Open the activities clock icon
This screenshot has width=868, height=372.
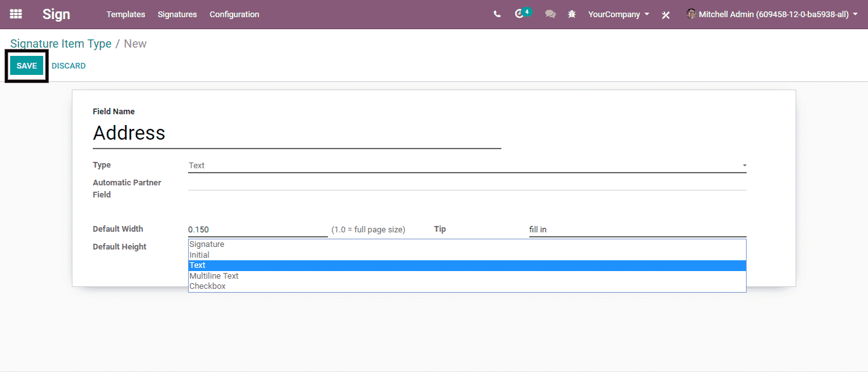coord(520,14)
